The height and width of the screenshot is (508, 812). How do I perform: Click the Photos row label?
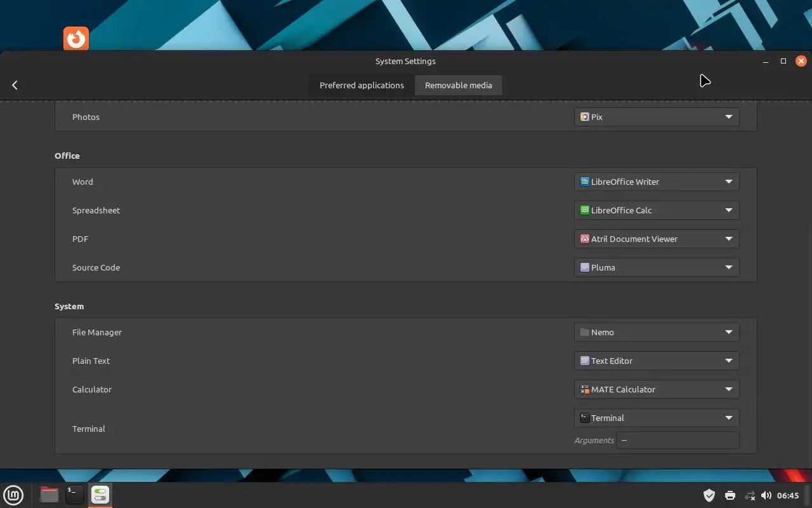pyautogui.click(x=86, y=117)
